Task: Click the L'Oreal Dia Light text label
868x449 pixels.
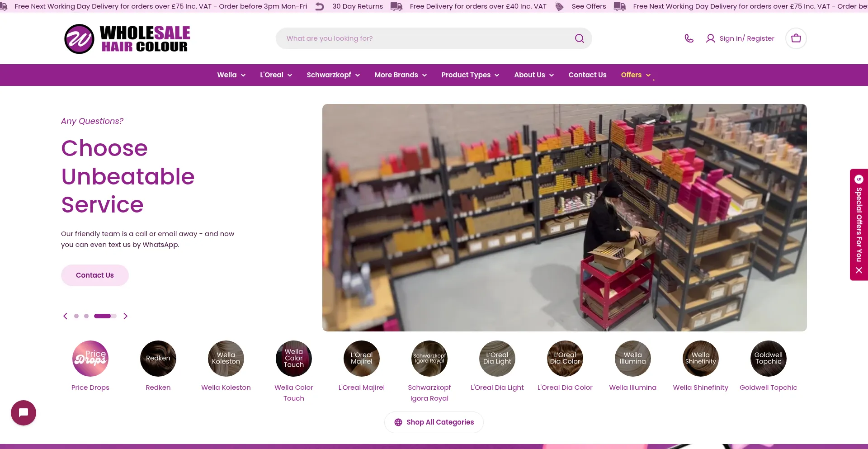Action: [x=497, y=388]
